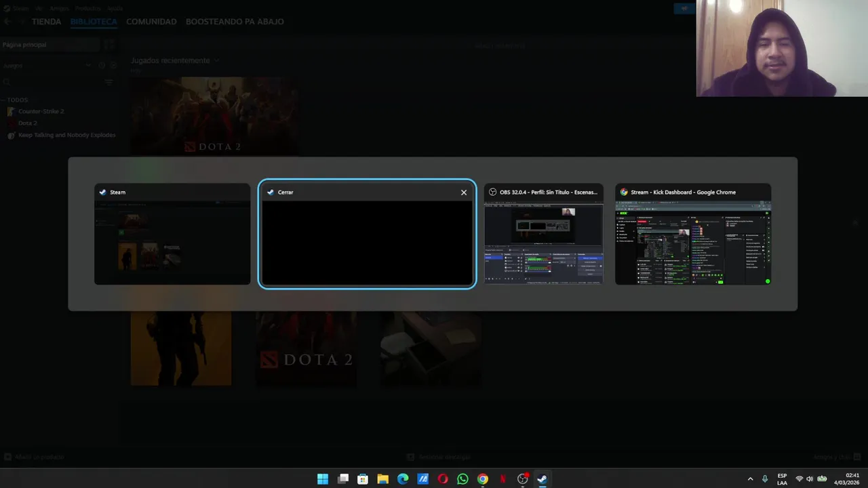Toggle the collections grid view icon

[110, 45]
